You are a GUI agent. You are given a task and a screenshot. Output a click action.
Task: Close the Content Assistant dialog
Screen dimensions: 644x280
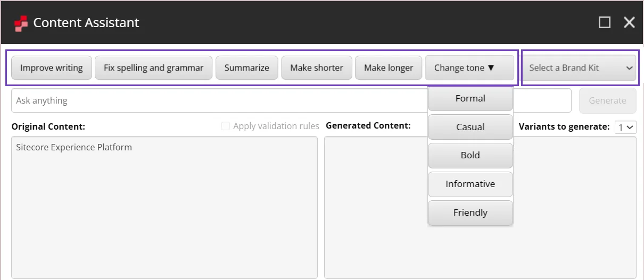(629, 22)
